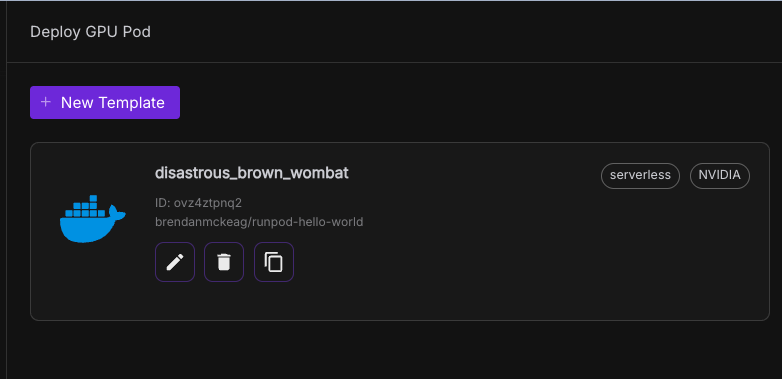This screenshot has width=782, height=379.
Task: Select the serverless tag badge
Action: coord(640,176)
